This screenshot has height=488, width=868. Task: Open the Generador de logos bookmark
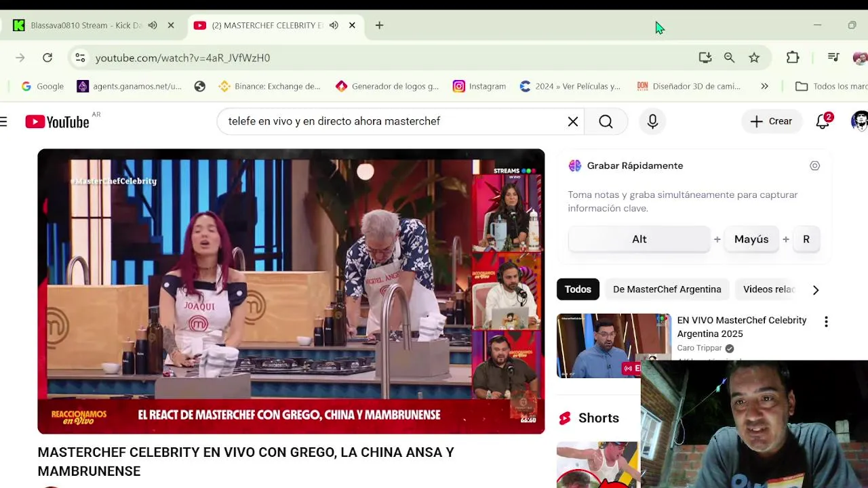tap(387, 86)
